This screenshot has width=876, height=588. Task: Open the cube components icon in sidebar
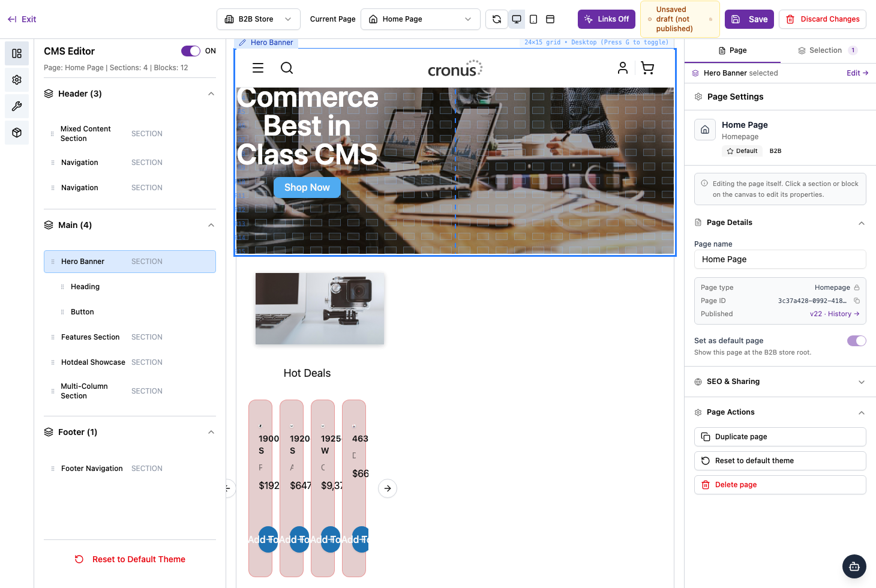click(x=17, y=133)
